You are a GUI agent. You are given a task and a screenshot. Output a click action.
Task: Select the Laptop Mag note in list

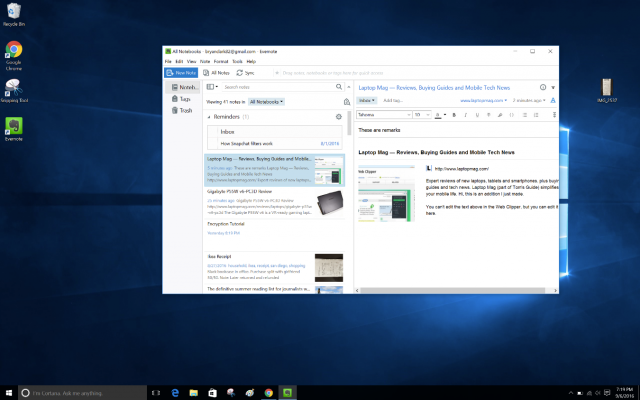click(274, 170)
